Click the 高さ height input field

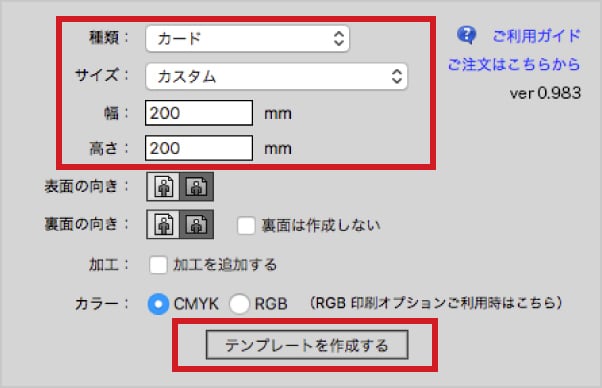click(199, 148)
